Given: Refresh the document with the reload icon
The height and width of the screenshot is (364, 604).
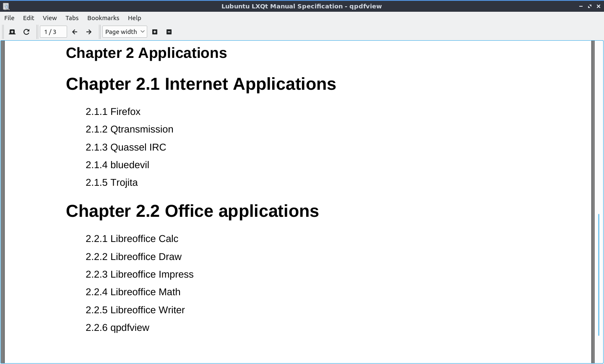Looking at the screenshot, I should [26, 32].
